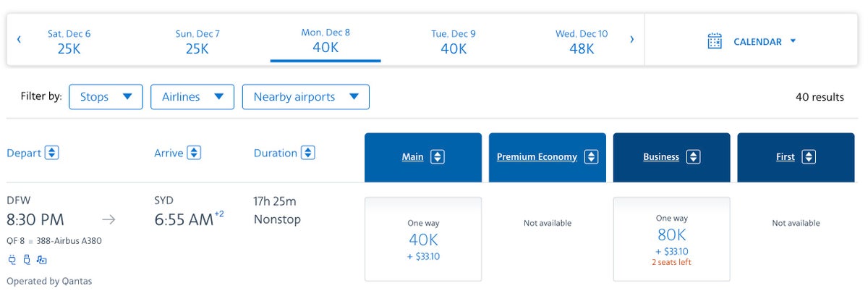Click the calendar grid icon
This screenshot has height=291, width=868.
pos(715,41)
